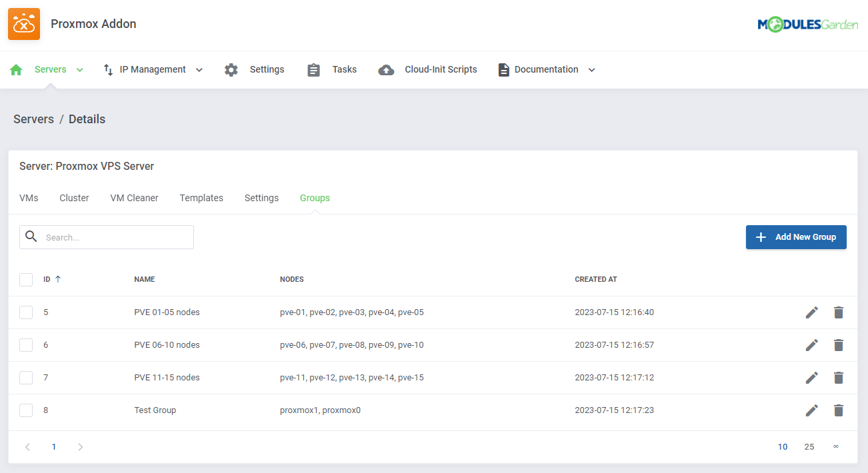Screen dimensions: 868x473
Task: Open the Servers menu
Action: click(51, 69)
